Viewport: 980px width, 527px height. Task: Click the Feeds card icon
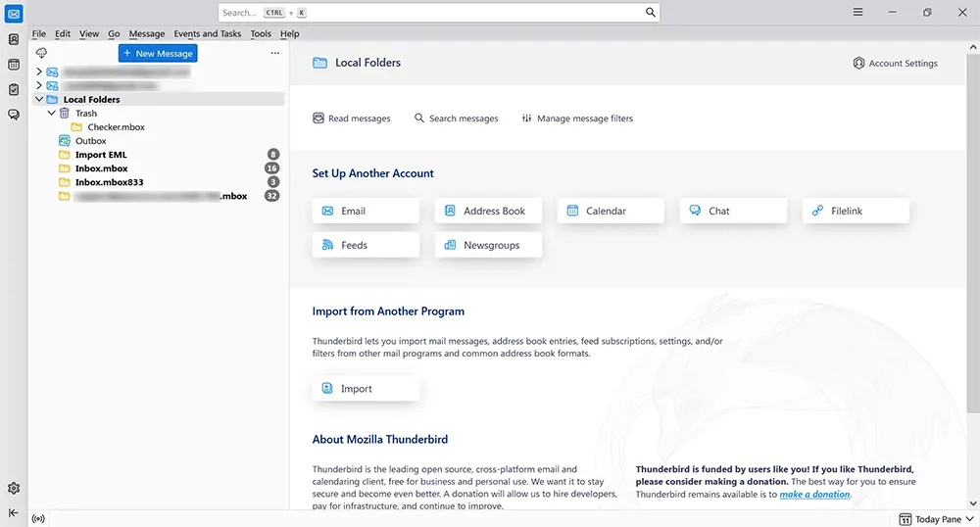(x=327, y=245)
